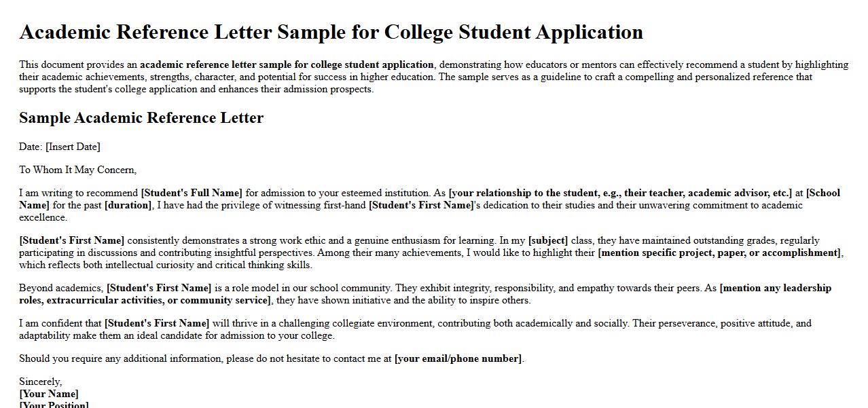This screenshot has height=408, width=868.
Task: Click the '[Student's Full Name]' placeholder
Action: point(192,193)
